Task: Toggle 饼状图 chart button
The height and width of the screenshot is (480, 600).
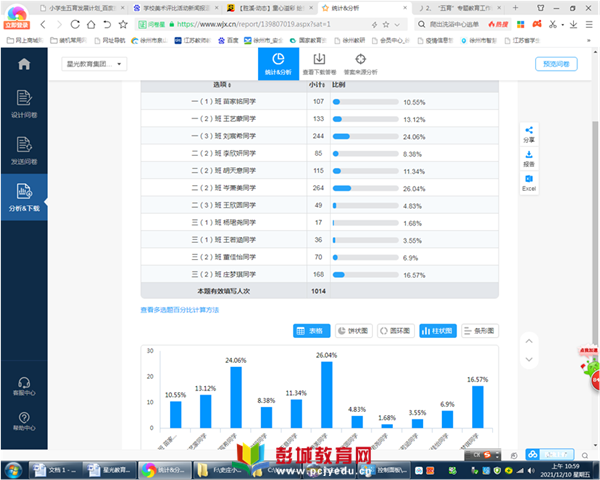Action: [354, 331]
